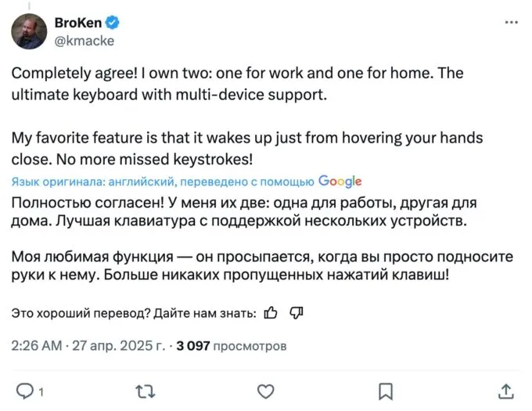Click the reply speech bubble icon
The height and width of the screenshot is (411, 532).
[x=25, y=390]
